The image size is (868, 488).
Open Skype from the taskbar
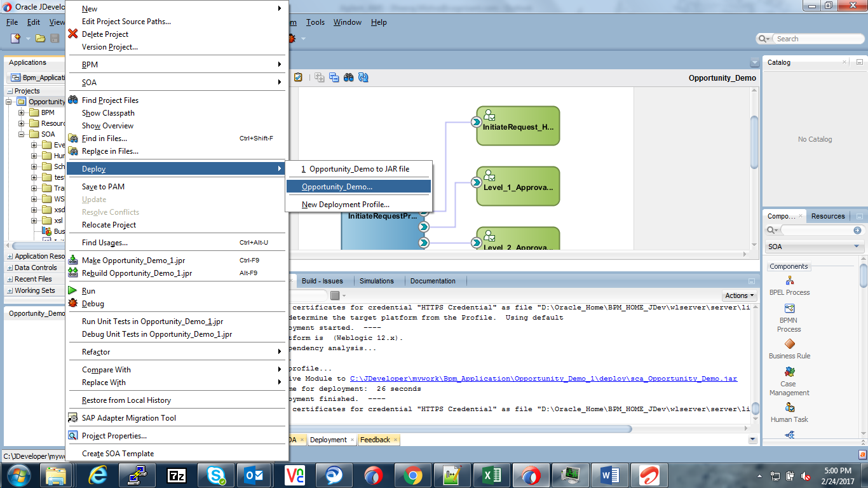[x=216, y=475]
